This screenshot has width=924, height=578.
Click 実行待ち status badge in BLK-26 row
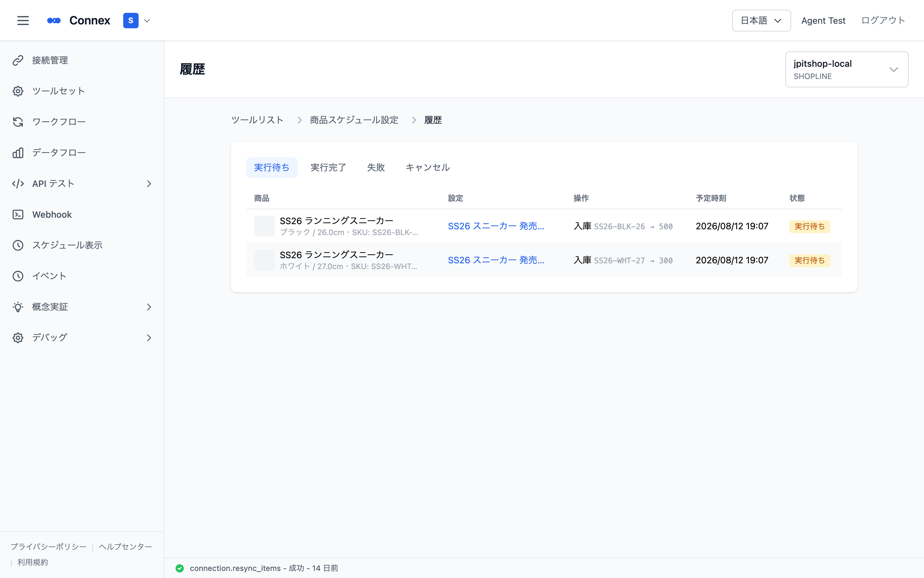809,226
